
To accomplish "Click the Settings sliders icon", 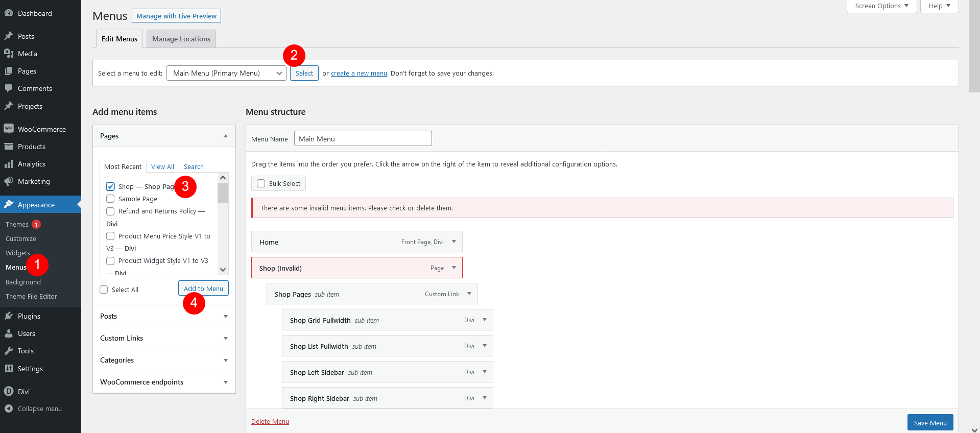I will click(x=9, y=369).
